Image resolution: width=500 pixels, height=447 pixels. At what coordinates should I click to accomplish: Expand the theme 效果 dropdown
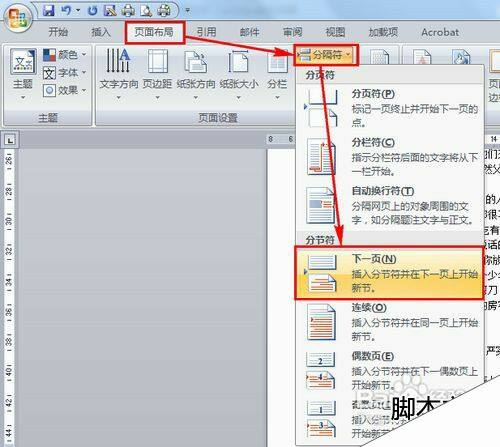coord(64,90)
